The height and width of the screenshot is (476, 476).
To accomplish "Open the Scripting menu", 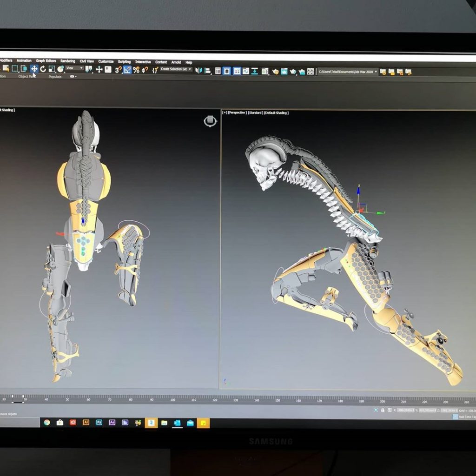I will pyautogui.click(x=125, y=62).
